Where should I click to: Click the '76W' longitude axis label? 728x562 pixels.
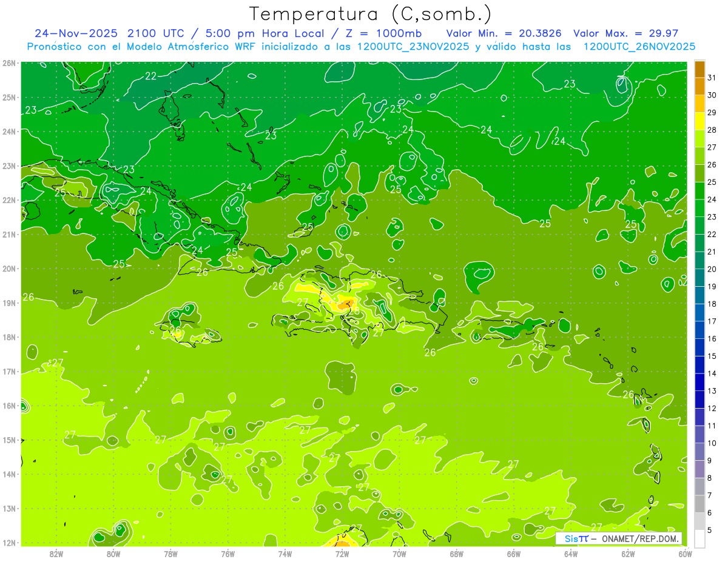[227, 553]
